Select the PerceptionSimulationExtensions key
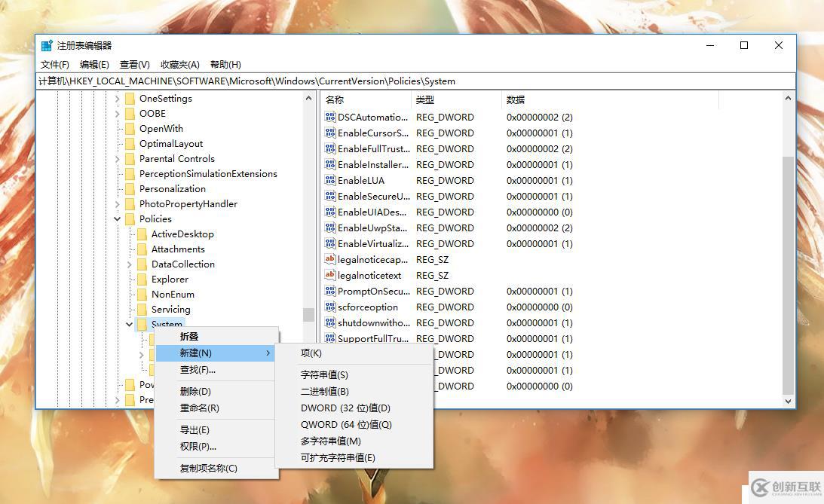824x504 pixels. [x=208, y=174]
